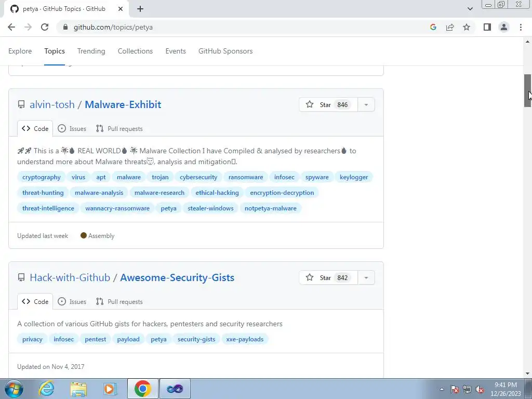
Task: Click the threat-hunting topic tag
Action: click(x=43, y=193)
